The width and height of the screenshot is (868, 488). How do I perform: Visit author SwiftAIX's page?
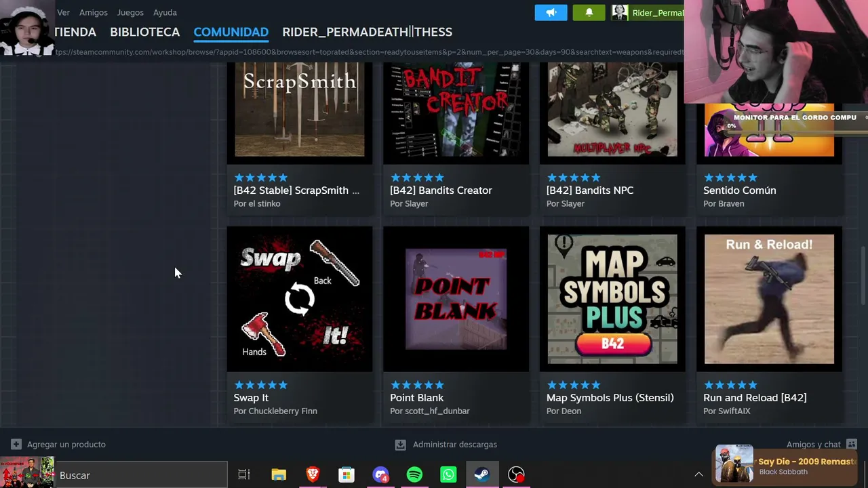point(733,411)
